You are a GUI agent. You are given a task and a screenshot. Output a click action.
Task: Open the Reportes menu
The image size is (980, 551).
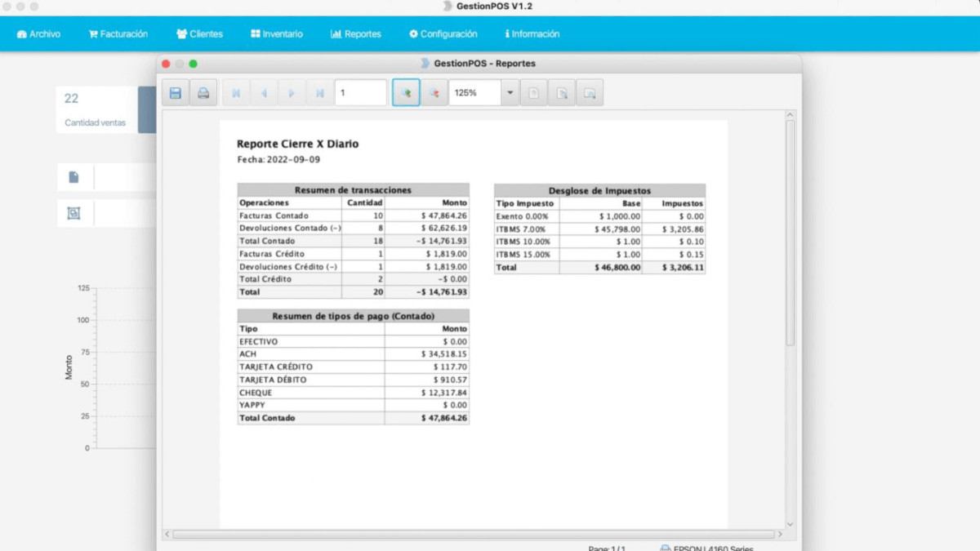(x=356, y=34)
